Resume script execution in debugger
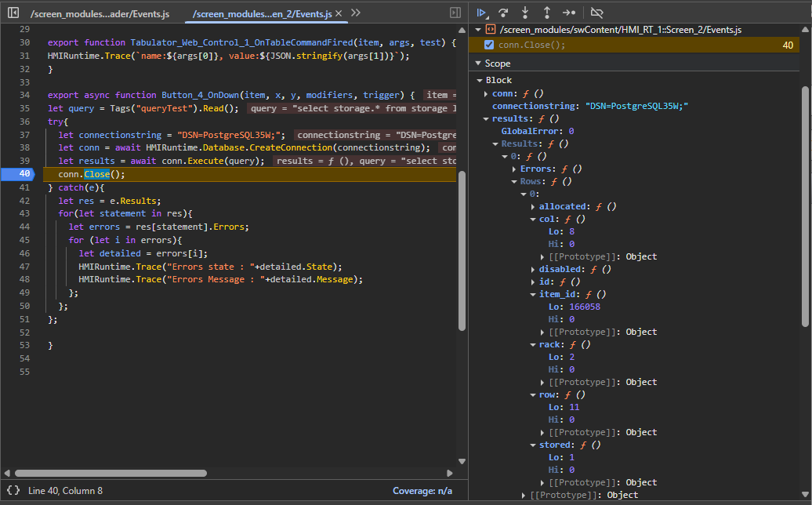The image size is (812, 505). coord(482,13)
